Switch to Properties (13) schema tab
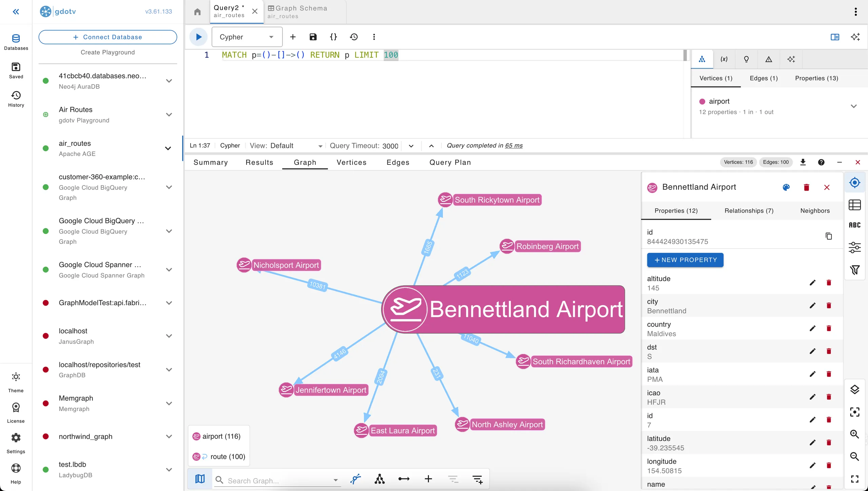Screen dimensions: 868x491 click(x=816, y=78)
